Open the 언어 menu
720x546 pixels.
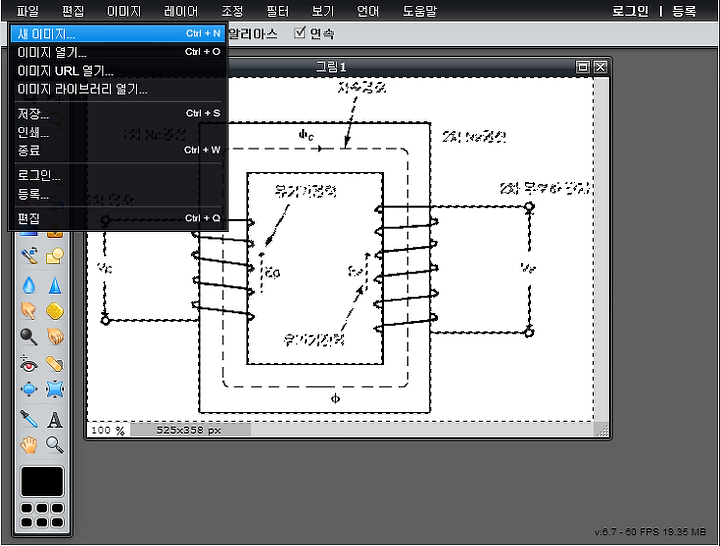coord(368,11)
